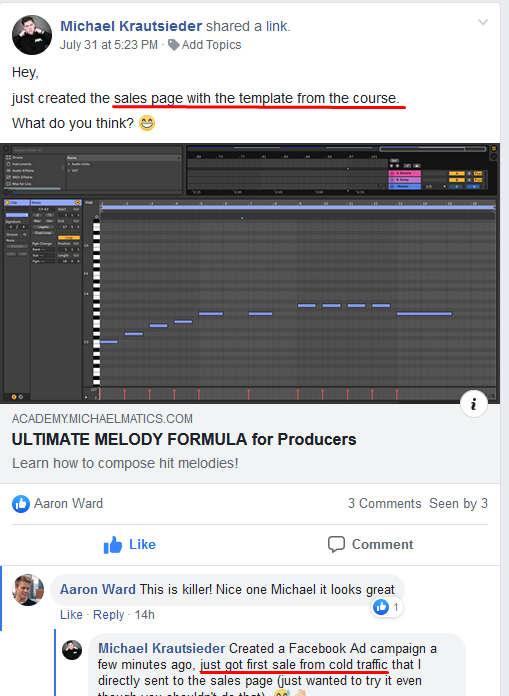509x696 pixels.
Task: Open ULTIMATE MELODY FORMULA for Producers link
Action: pyautogui.click(x=184, y=439)
